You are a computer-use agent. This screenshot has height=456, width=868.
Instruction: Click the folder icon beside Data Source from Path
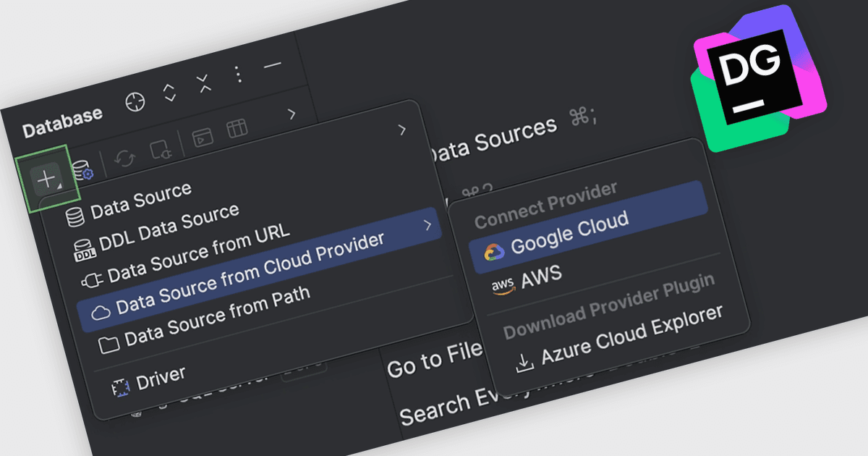click(109, 344)
